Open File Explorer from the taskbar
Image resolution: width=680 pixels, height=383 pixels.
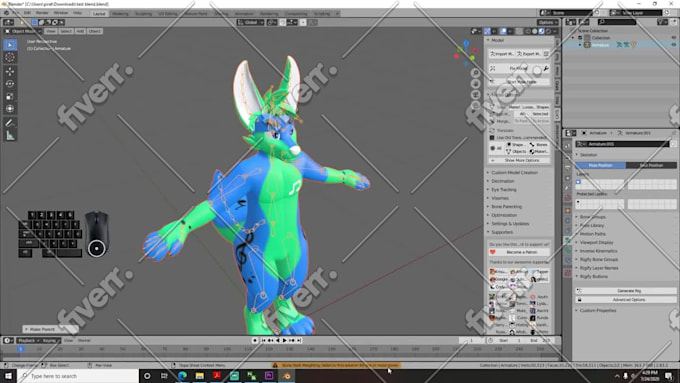point(199,376)
